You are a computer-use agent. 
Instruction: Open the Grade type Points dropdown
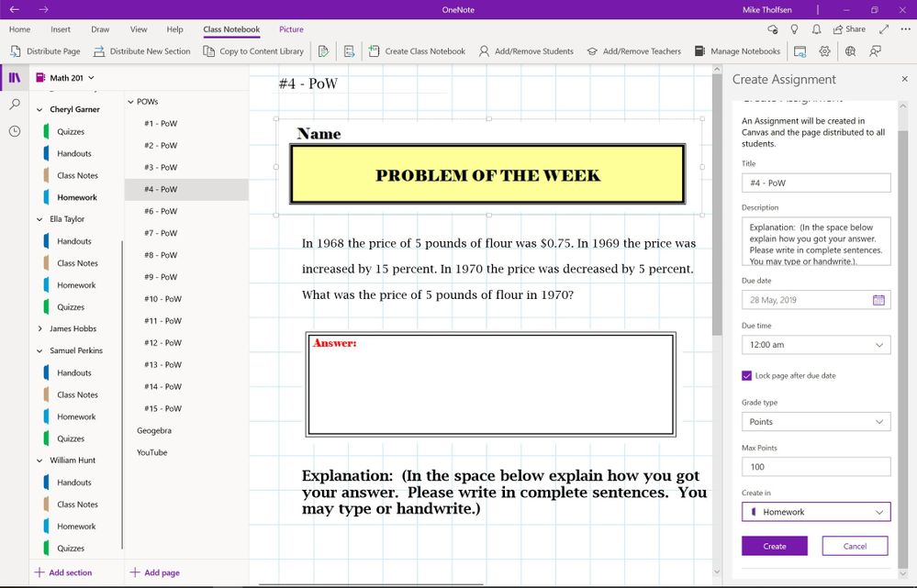pyautogui.click(x=816, y=422)
